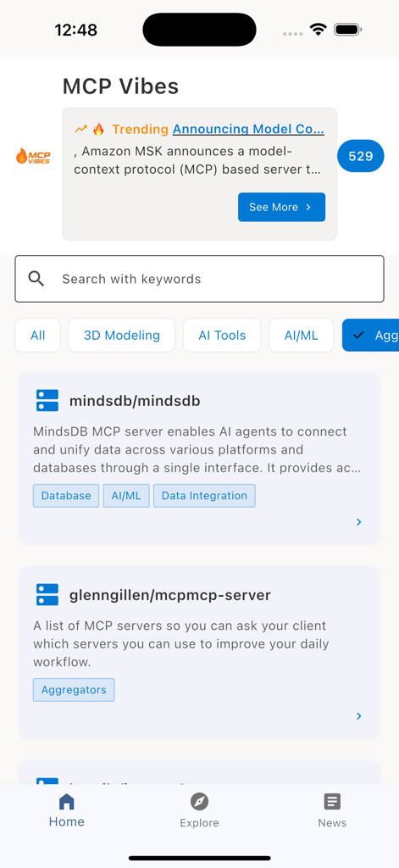
Task: Tap the 529 count badge
Action: [361, 156]
